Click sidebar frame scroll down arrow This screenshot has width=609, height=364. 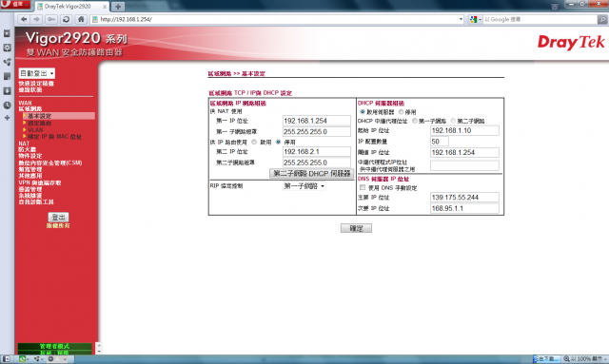(99, 351)
